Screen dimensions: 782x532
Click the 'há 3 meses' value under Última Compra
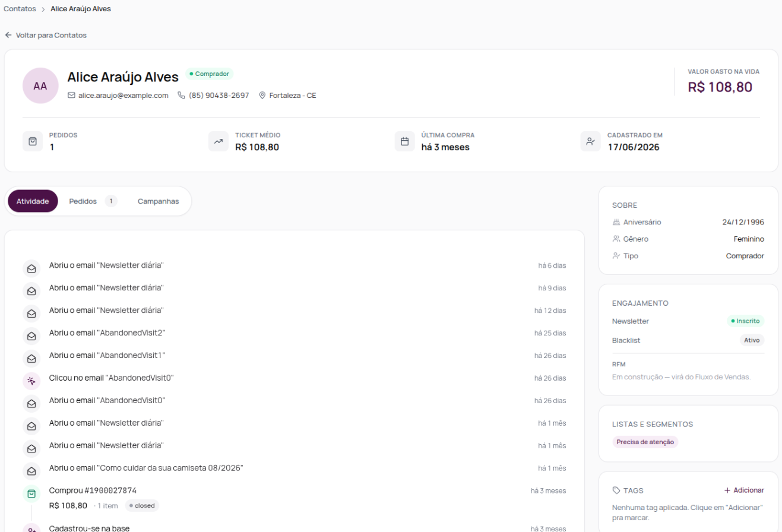tap(445, 147)
